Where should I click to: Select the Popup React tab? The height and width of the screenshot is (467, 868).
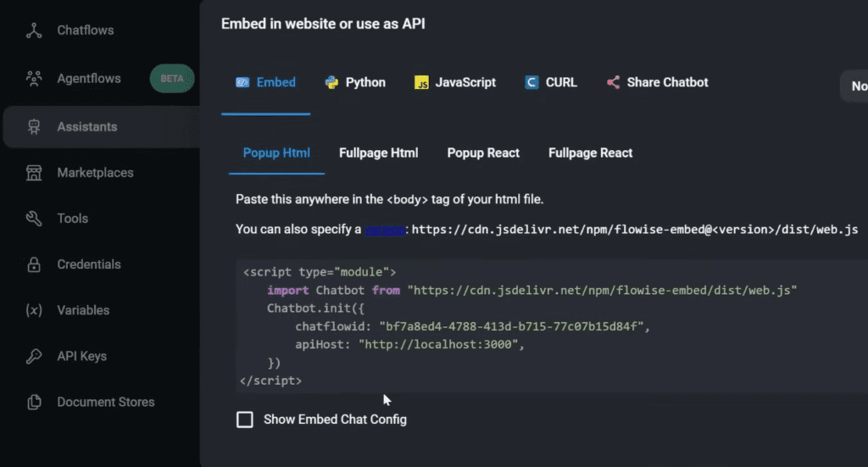(483, 153)
